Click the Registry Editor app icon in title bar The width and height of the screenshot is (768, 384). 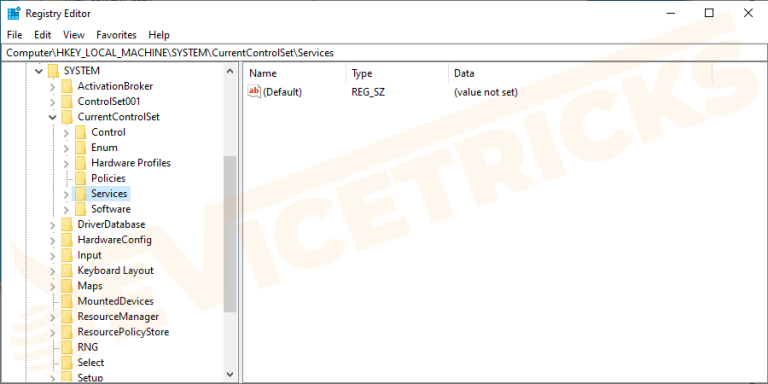tap(13, 13)
